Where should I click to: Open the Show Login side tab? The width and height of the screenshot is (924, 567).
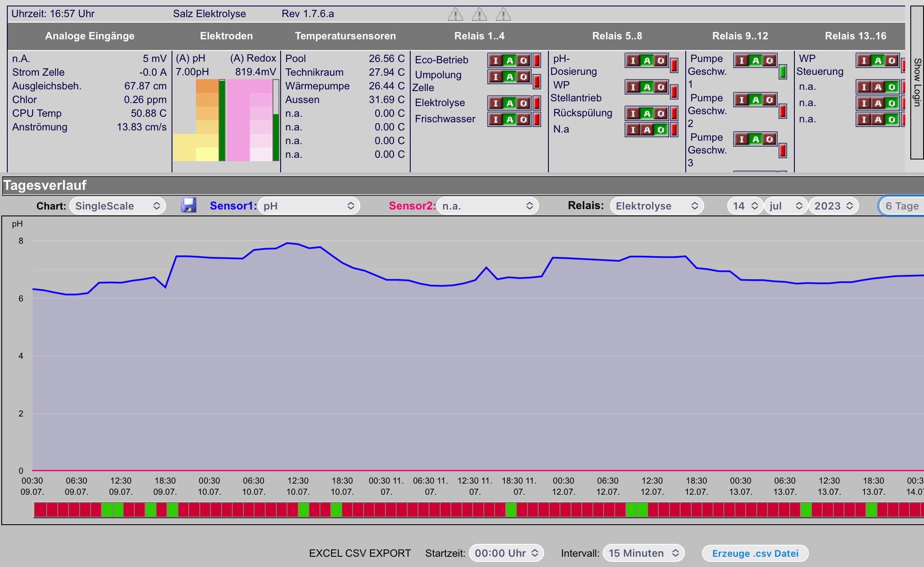(x=917, y=82)
